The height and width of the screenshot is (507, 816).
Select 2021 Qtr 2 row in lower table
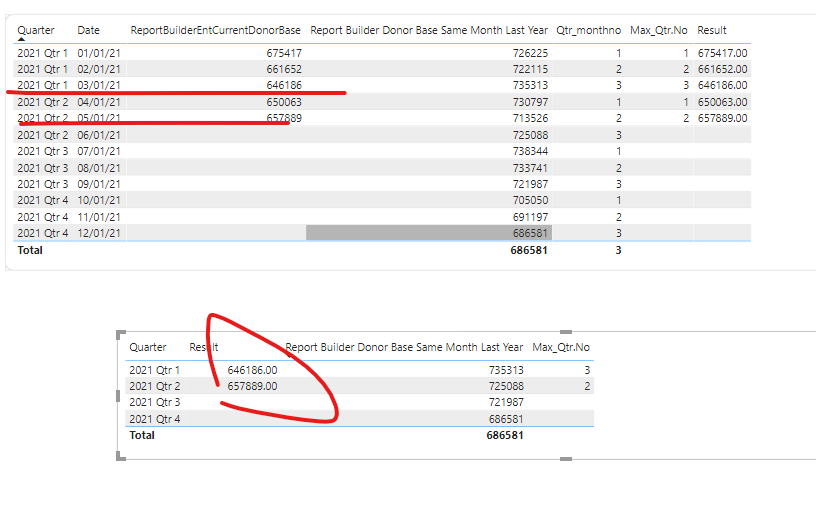359,386
